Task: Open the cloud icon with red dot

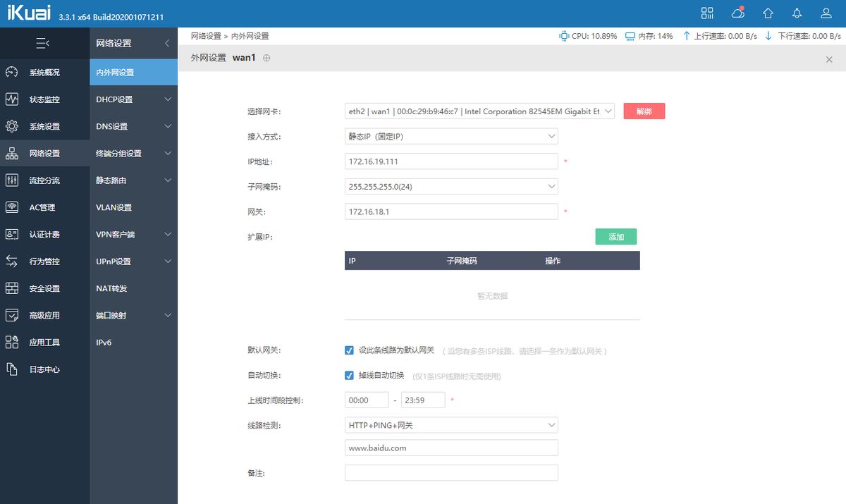Action: [738, 13]
